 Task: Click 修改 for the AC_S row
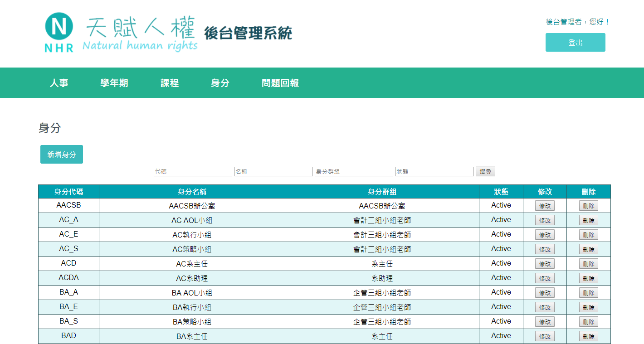(545, 249)
